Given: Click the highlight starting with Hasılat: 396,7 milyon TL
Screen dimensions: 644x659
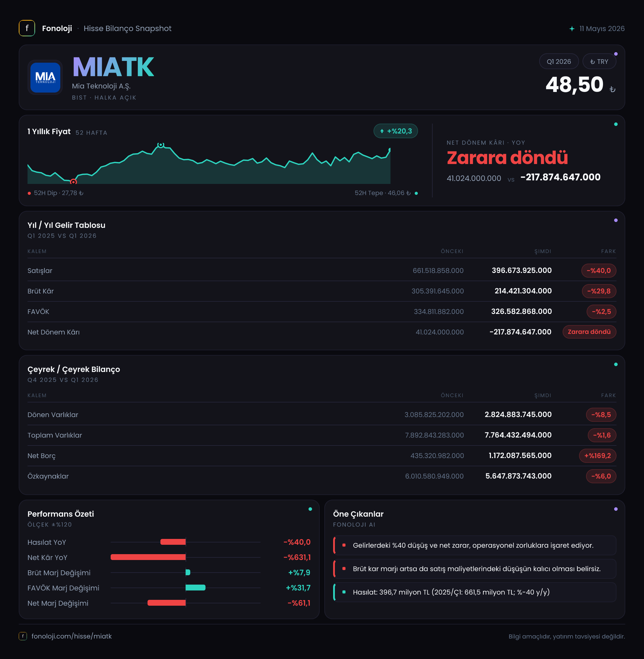Looking at the screenshot, I should click(x=475, y=592).
